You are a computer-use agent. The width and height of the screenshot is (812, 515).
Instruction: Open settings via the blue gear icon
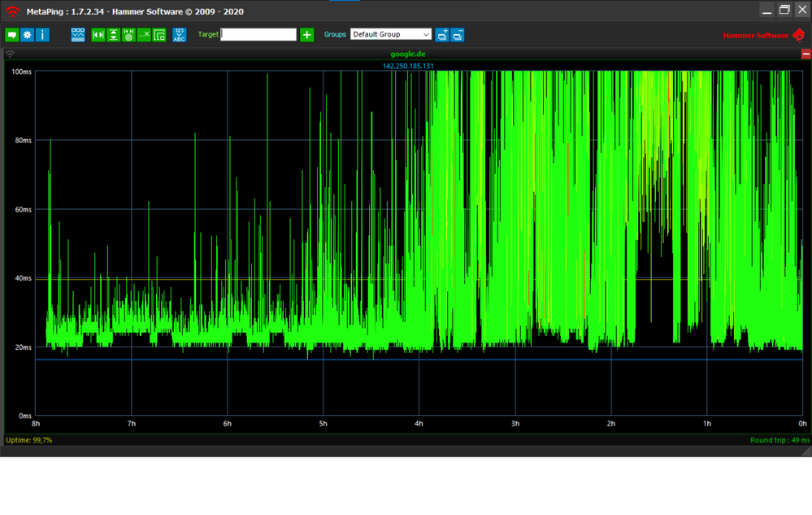tap(27, 35)
